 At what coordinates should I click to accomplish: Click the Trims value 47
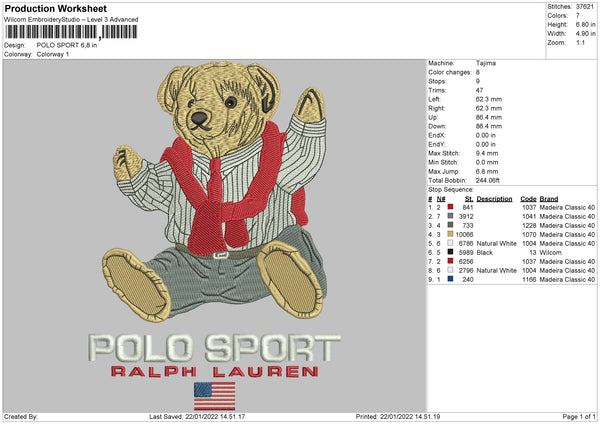(479, 90)
